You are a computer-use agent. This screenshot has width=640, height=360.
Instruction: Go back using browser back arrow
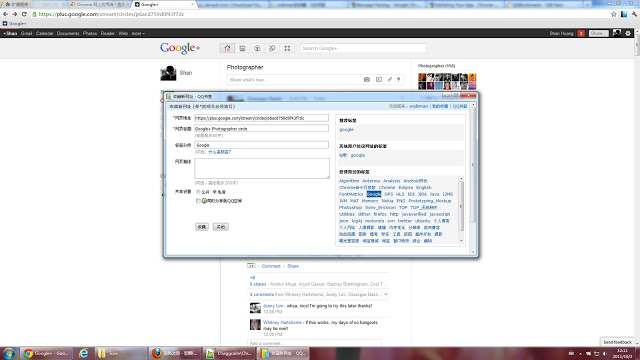5,14
